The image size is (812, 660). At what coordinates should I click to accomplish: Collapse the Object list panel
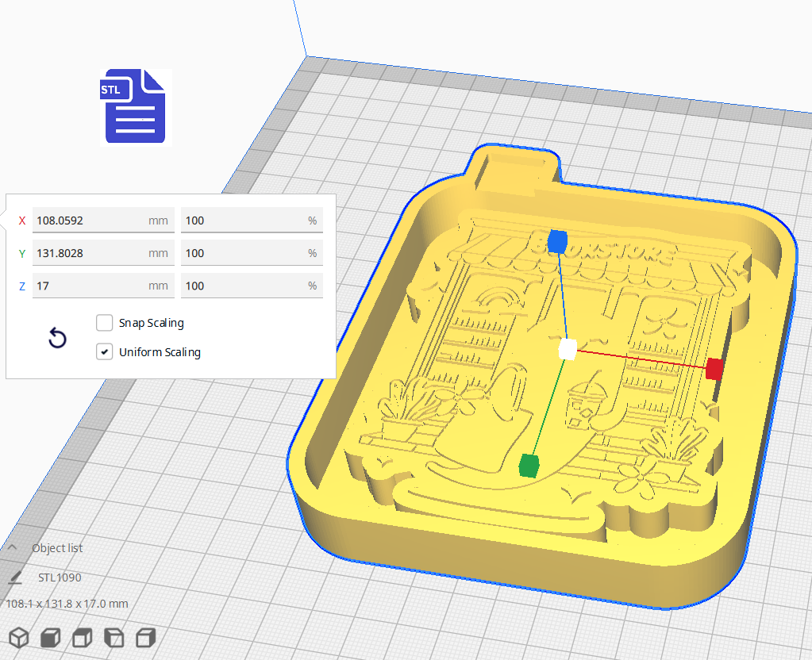13,547
